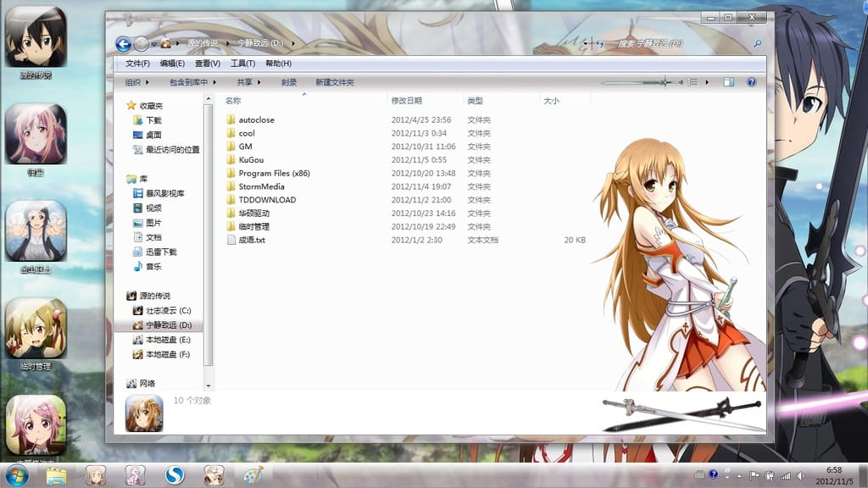This screenshot has height=488, width=868.
Task: Open Windows Explorer from the taskbar
Action: click(55, 476)
